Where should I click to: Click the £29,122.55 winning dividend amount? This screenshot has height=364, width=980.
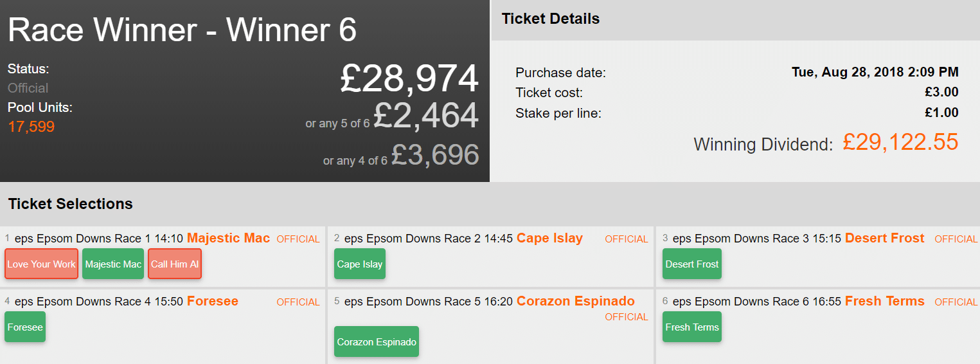[900, 142]
